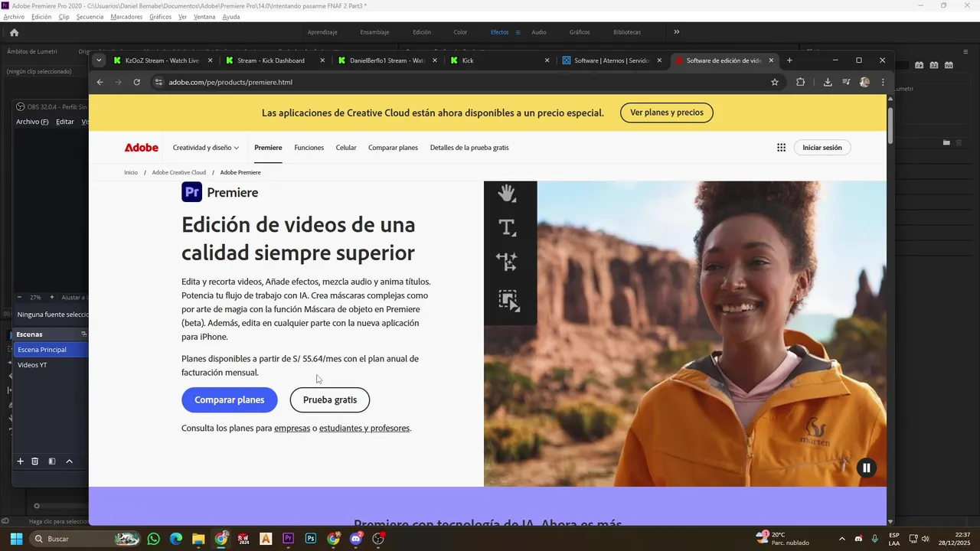Click the address bar URL field
Image resolution: width=980 pixels, height=551 pixels.
(459, 82)
